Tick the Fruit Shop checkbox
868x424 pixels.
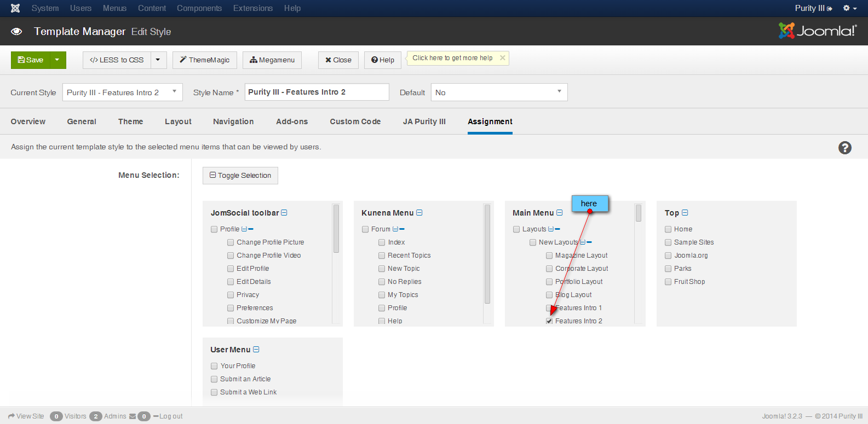click(x=668, y=282)
